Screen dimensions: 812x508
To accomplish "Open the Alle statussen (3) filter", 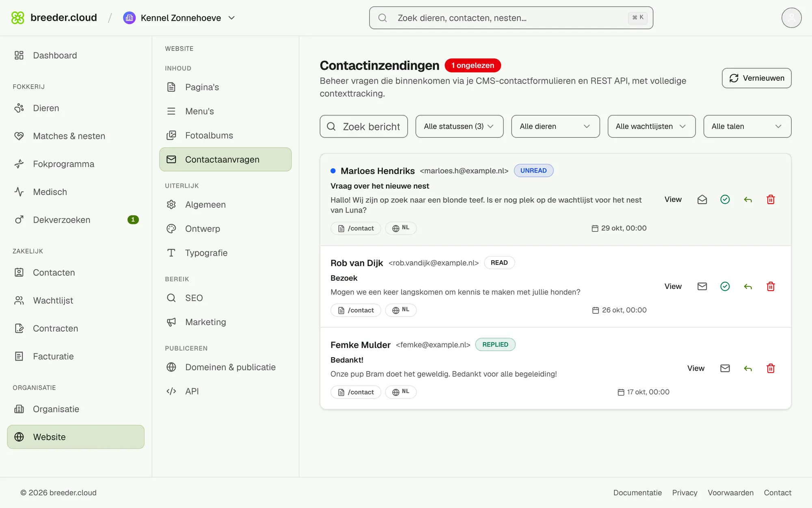I will pyautogui.click(x=459, y=126).
